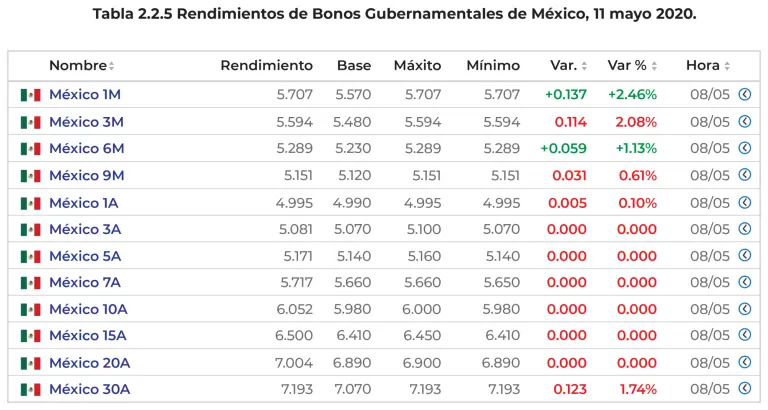Click the clock icon in México 5A row
Viewport: 768px width, 410px height.
pos(744,255)
